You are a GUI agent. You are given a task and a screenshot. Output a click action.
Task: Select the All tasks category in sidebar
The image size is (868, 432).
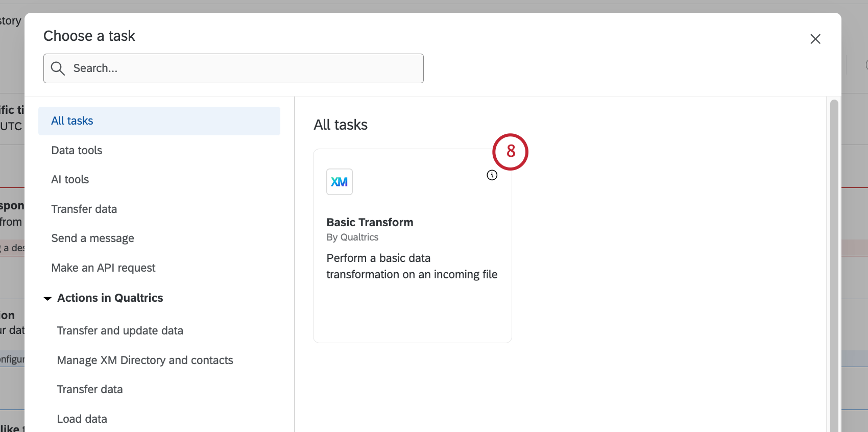(x=71, y=121)
